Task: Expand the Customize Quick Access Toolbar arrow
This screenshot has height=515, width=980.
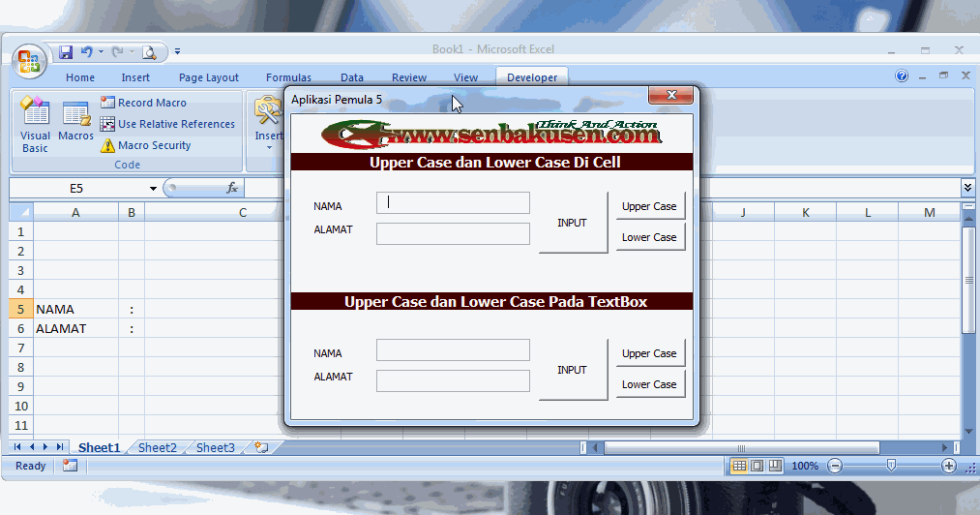Action: [177, 52]
